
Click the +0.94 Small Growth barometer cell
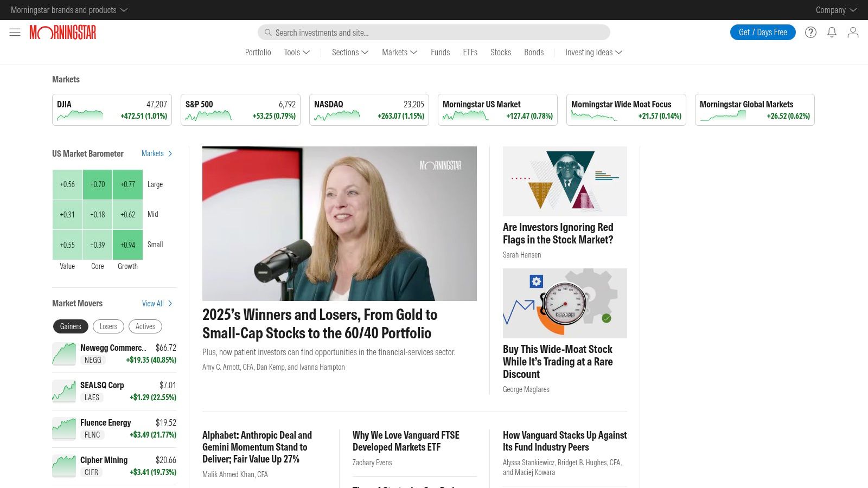[x=127, y=245]
